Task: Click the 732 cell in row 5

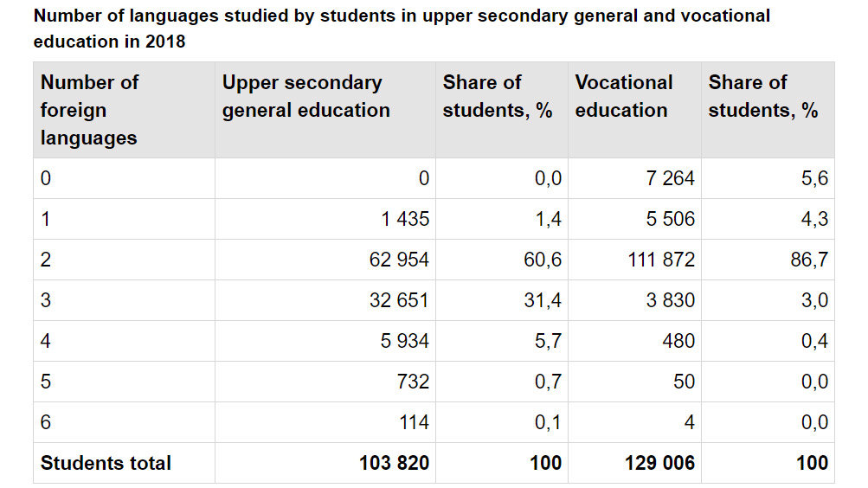Action: [x=414, y=382]
